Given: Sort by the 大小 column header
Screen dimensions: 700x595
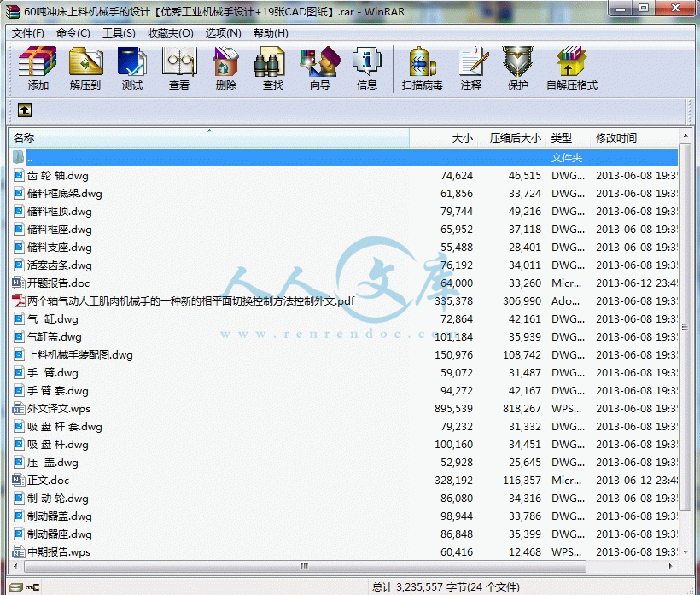Looking at the screenshot, I should pos(443,138).
